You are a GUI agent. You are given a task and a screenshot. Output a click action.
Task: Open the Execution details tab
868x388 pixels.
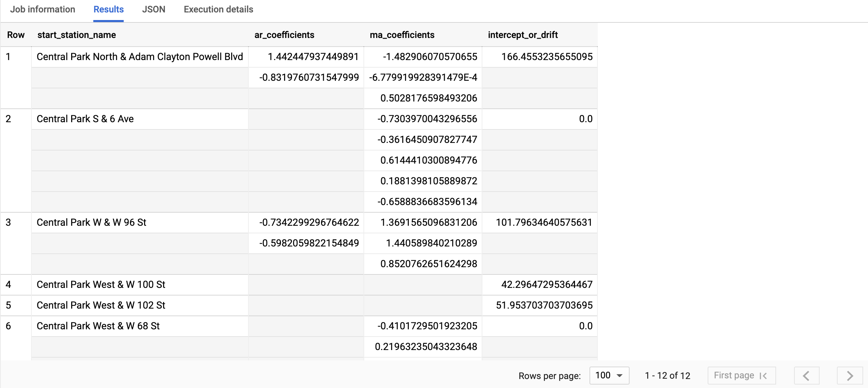218,9
